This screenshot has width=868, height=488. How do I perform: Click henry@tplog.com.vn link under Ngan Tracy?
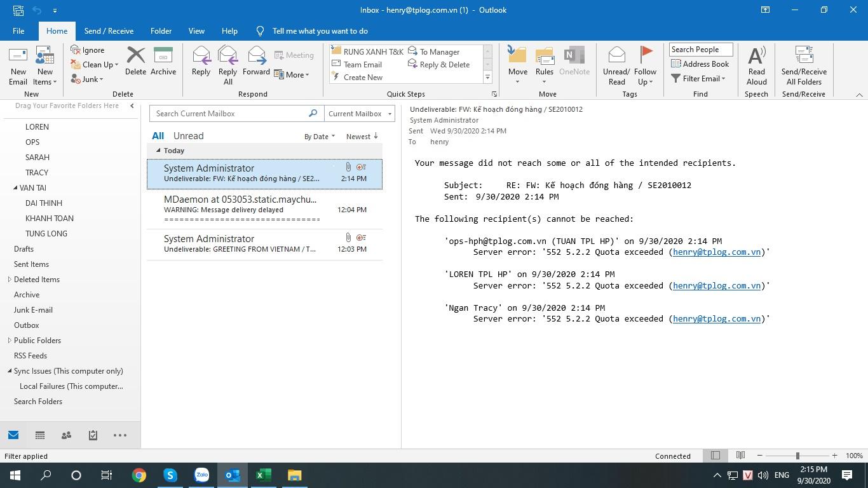[x=717, y=319]
